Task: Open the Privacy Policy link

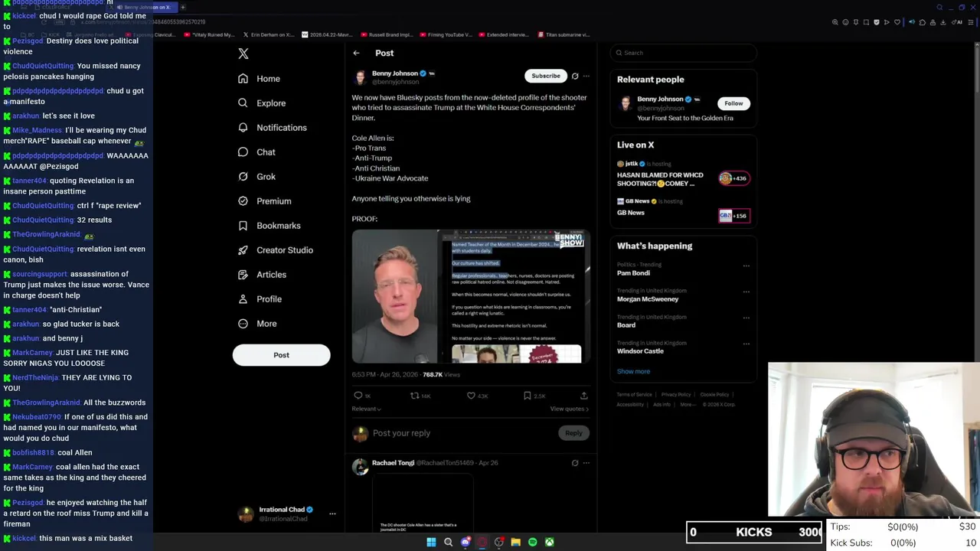Action: pyautogui.click(x=676, y=395)
